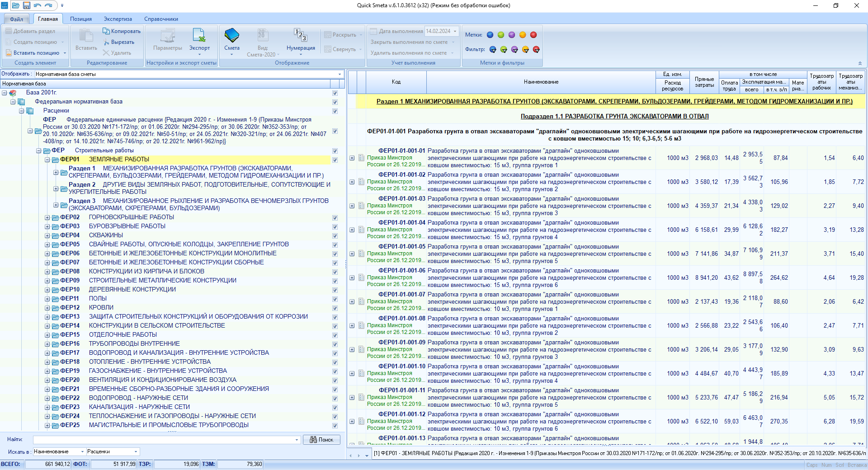Toggle checkbox for ФЕР04 СКВАЖИНЫ
The image size is (868, 470).
(x=335, y=236)
